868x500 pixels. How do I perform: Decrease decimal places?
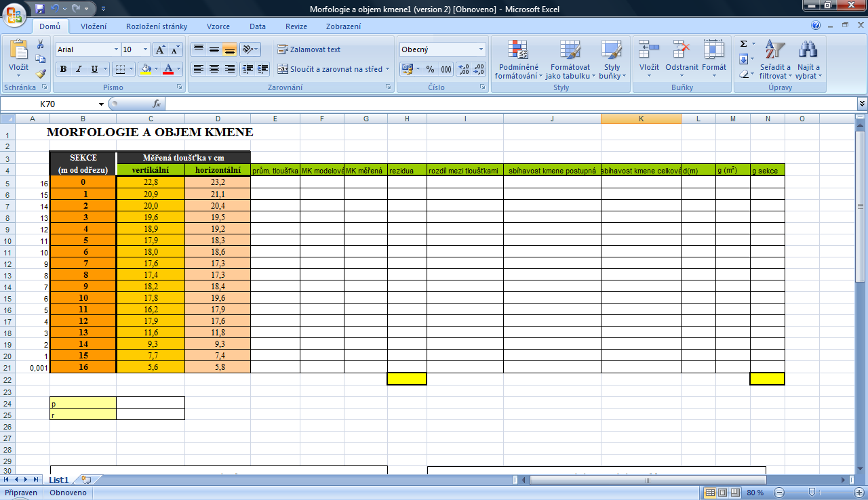click(479, 69)
